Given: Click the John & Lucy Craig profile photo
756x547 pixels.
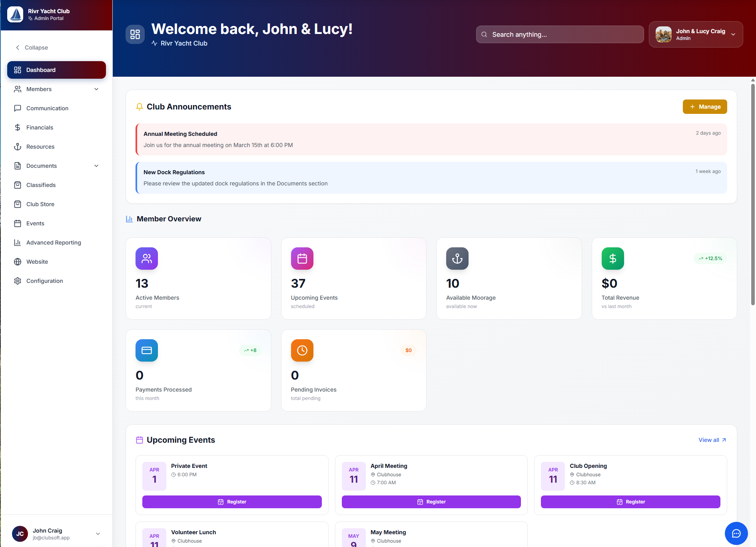Looking at the screenshot, I should pos(664,34).
